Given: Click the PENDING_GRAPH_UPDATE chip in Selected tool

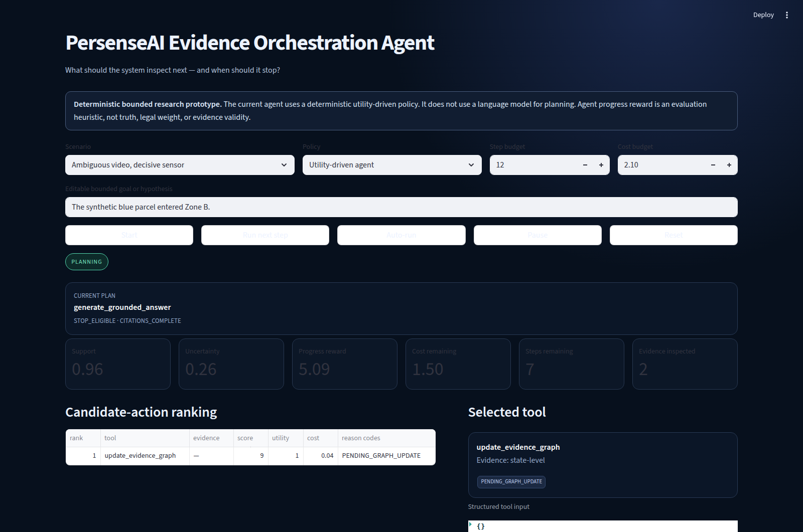Looking at the screenshot, I should (511, 482).
